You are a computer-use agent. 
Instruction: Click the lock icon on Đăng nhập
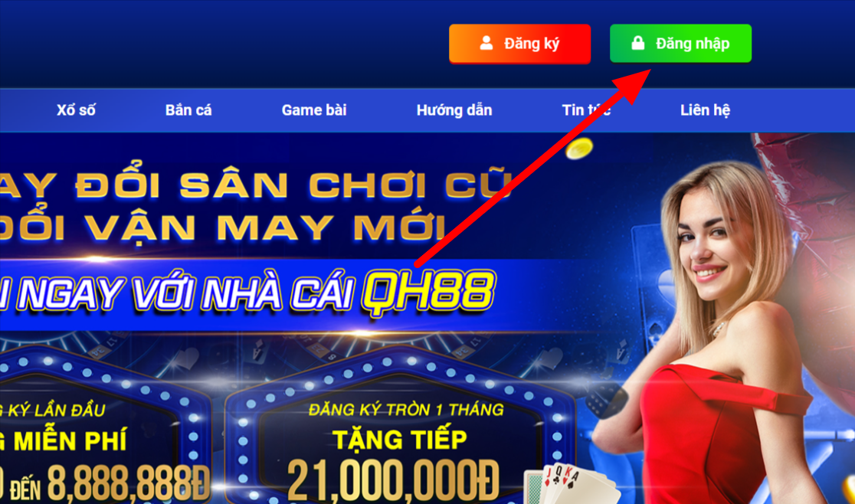(638, 43)
